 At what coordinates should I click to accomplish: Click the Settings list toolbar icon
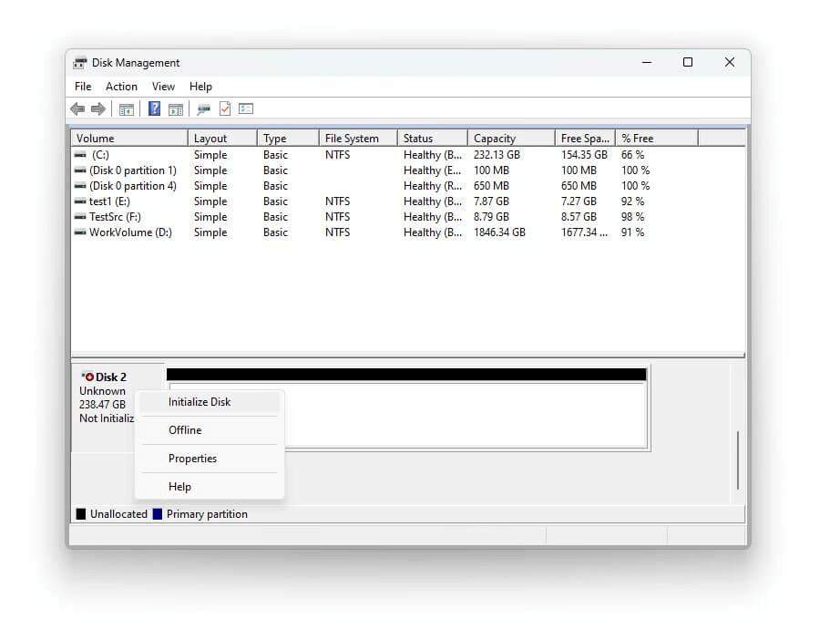point(246,108)
